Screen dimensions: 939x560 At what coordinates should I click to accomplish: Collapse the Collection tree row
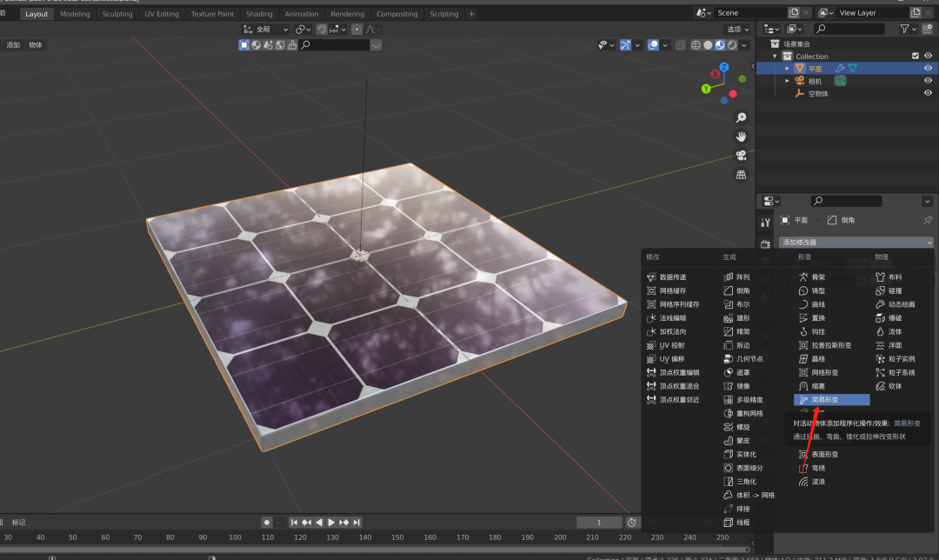click(x=775, y=56)
